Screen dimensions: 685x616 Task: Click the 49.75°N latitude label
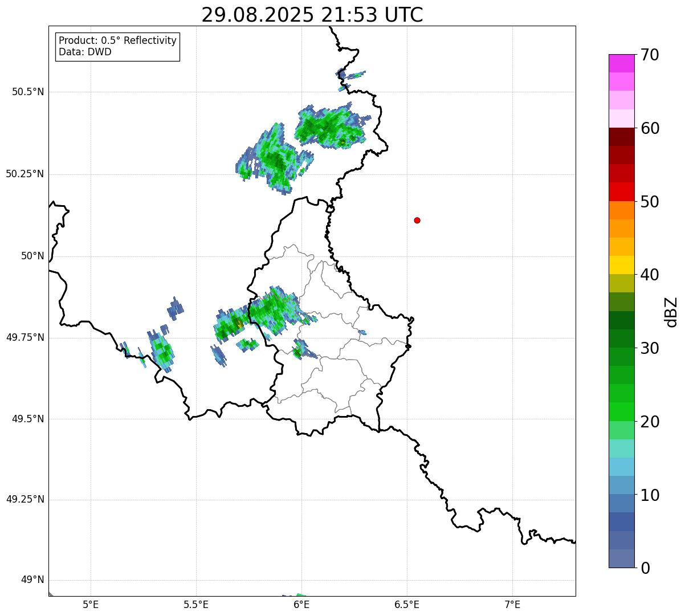[x=25, y=337]
